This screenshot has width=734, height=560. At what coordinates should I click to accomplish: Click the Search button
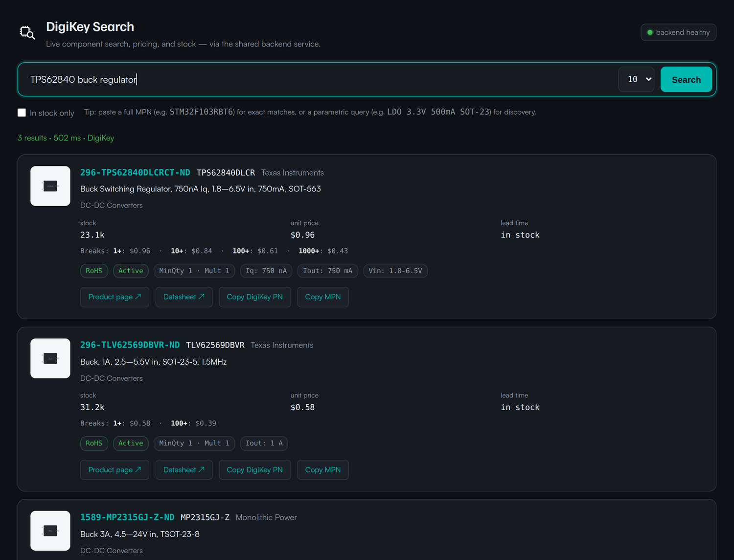(686, 79)
